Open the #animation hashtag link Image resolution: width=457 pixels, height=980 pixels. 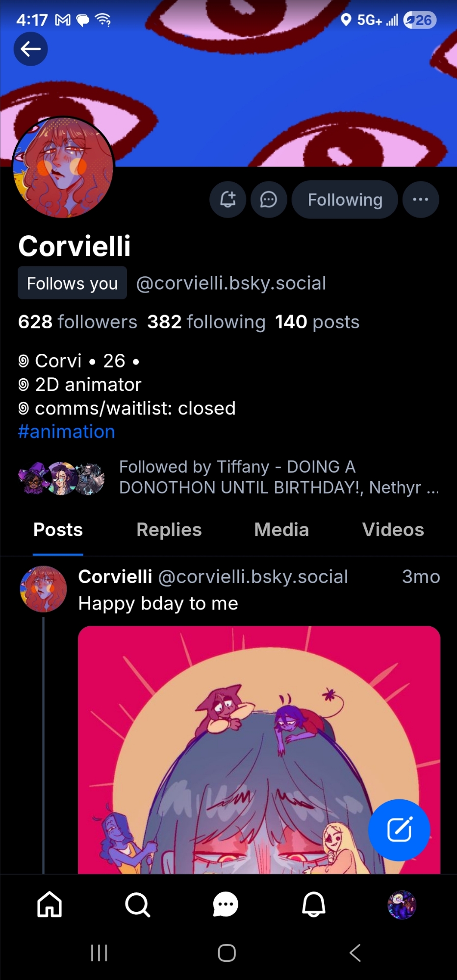pyautogui.click(x=67, y=432)
